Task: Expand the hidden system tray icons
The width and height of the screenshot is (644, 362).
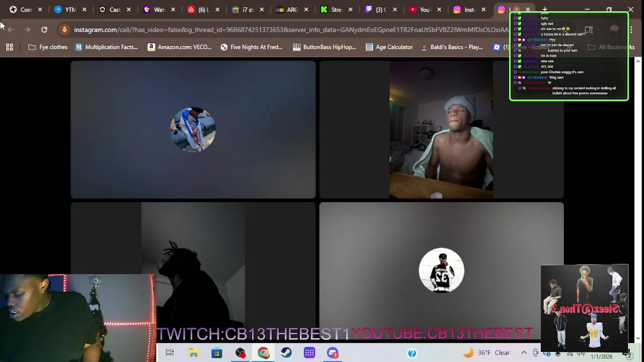Action: (x=524, y=353)
